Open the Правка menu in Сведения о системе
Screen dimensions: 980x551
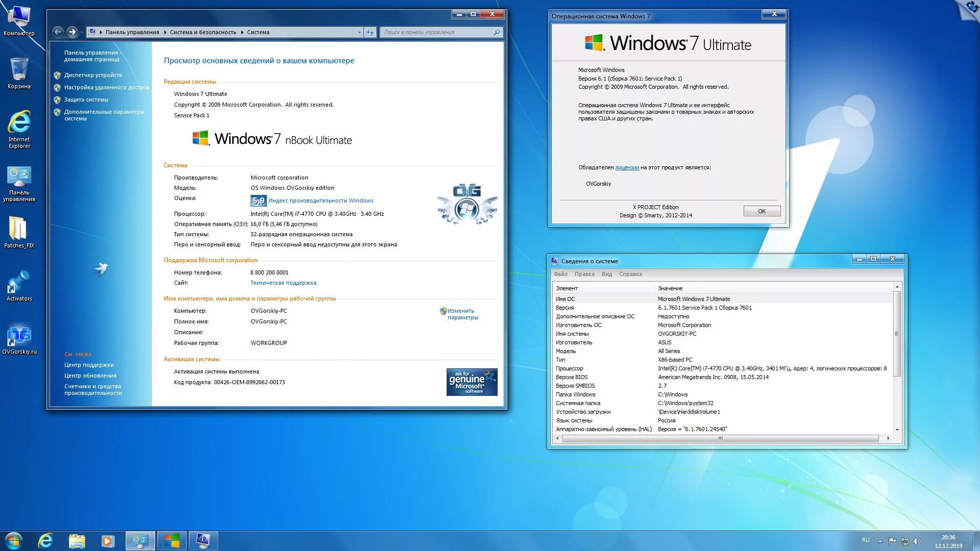(x=584, y=274)
